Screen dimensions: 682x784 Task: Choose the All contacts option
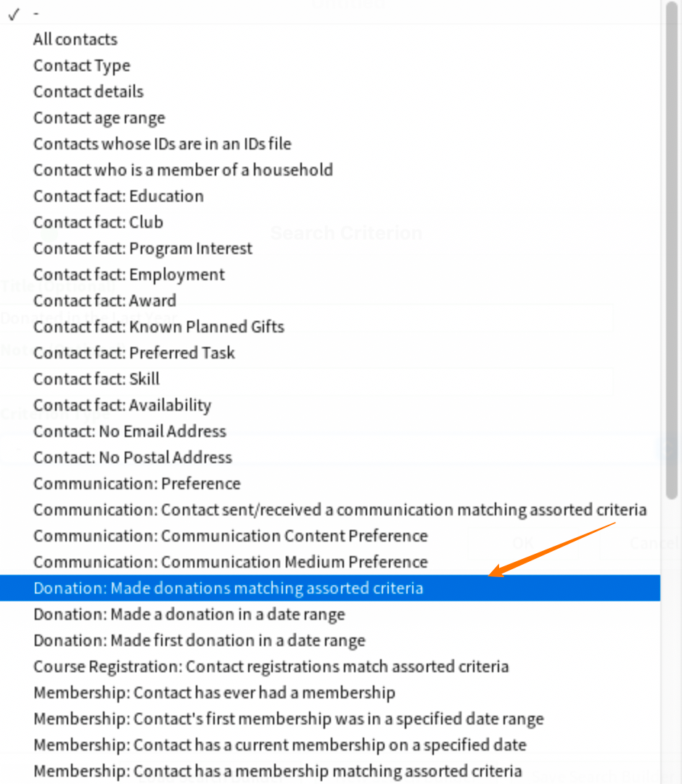click(x=330, y=39)
